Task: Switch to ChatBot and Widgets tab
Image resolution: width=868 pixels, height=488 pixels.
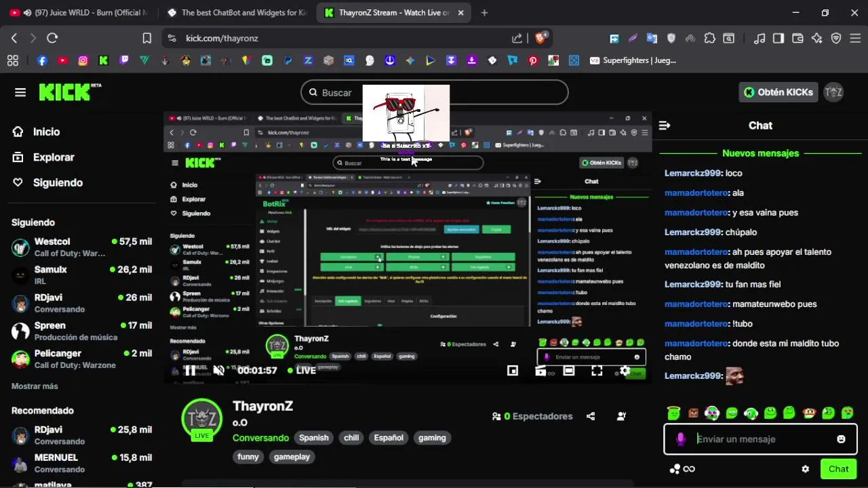Action: pyautogui.click(x=237, y=13)
